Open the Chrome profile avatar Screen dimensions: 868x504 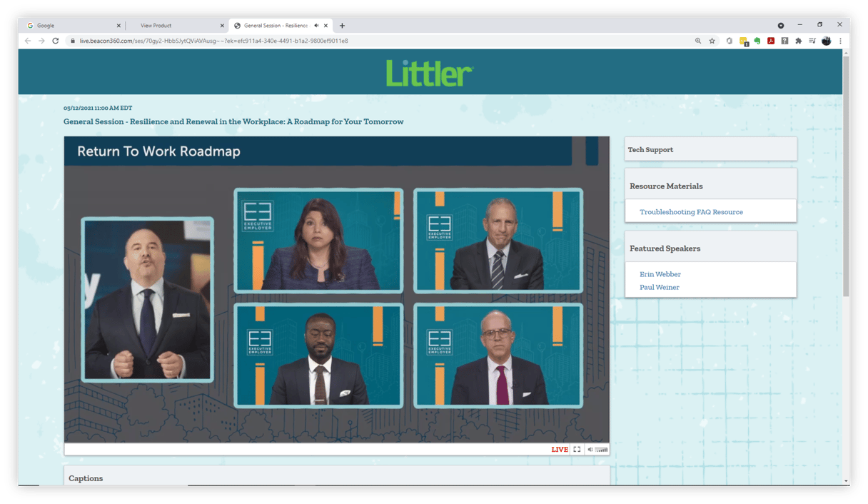coord(827,41)
